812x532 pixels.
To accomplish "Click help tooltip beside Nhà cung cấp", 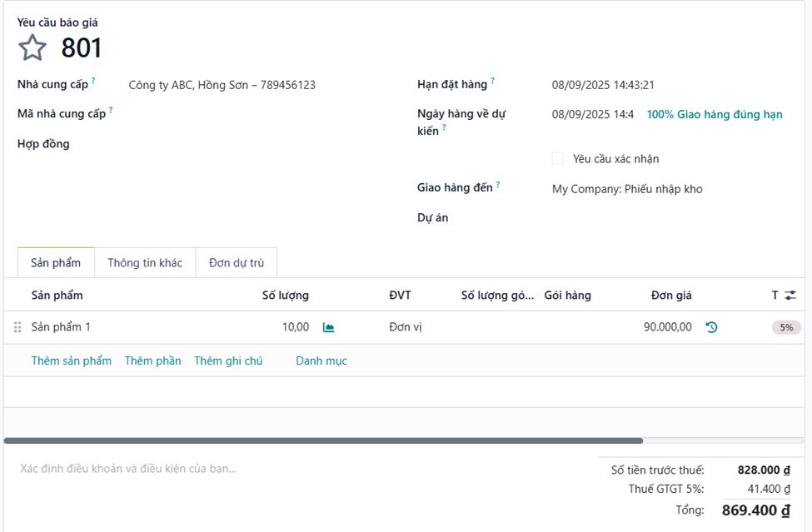I will (93, 82).
